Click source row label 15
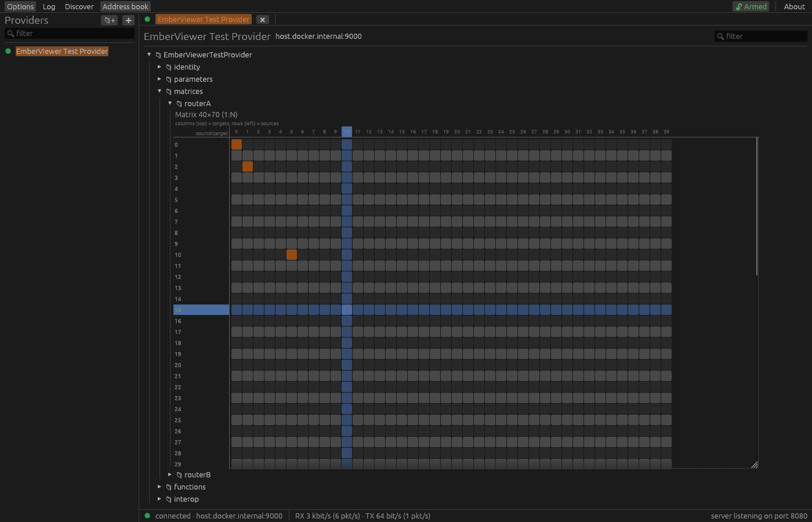The image size is (812, 522). pyautogui.click(x=201, y=310)
